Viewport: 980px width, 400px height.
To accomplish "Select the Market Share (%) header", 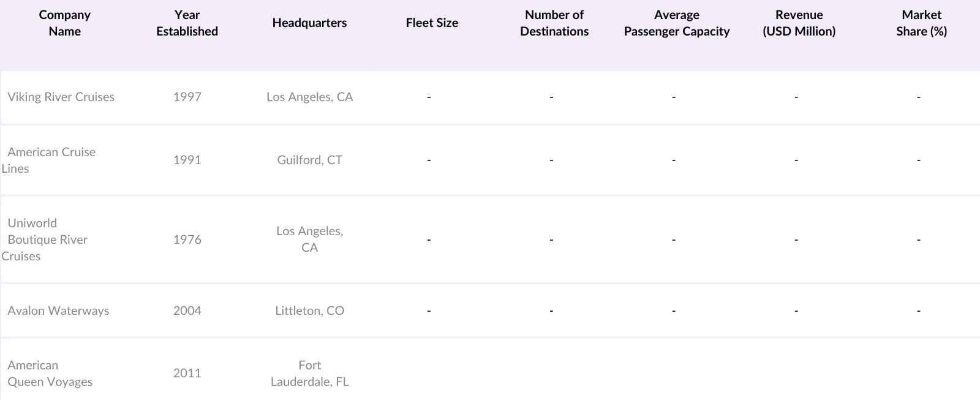I will pyautogui.click(x=921, y=23).
